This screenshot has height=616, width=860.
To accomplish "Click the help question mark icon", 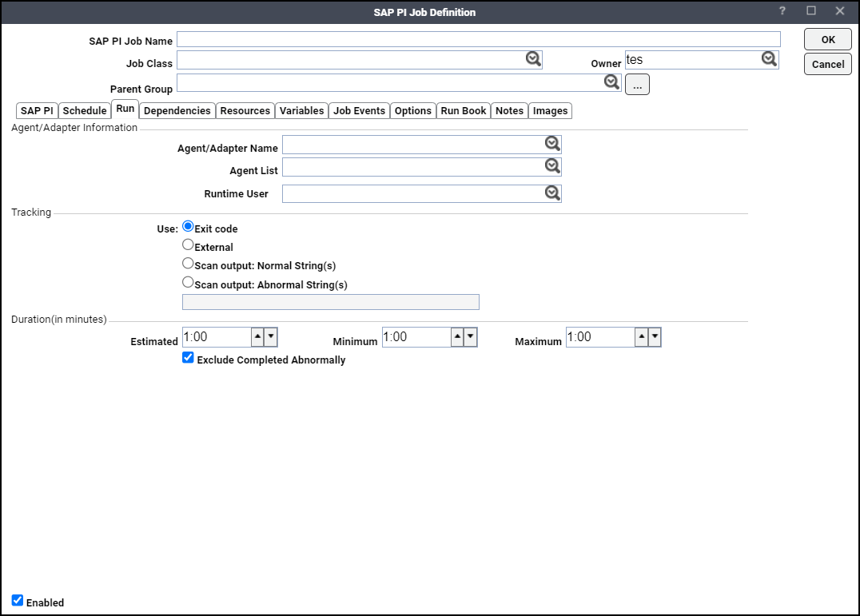I will pyautogui.click(x=782, y=11).
